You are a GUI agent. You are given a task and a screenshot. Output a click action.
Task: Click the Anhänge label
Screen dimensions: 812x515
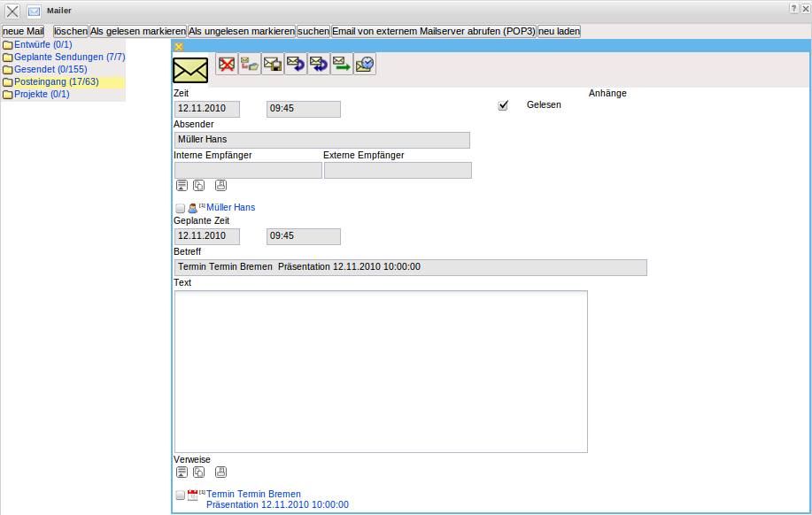(x=607, y=93)
